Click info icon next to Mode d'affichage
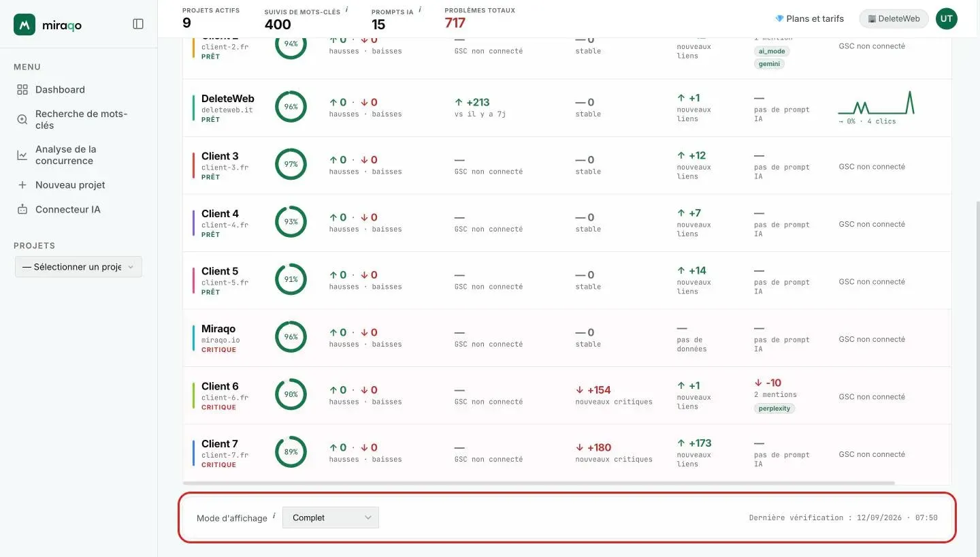This screenshot has height=557, width=980. coord(274,515)
